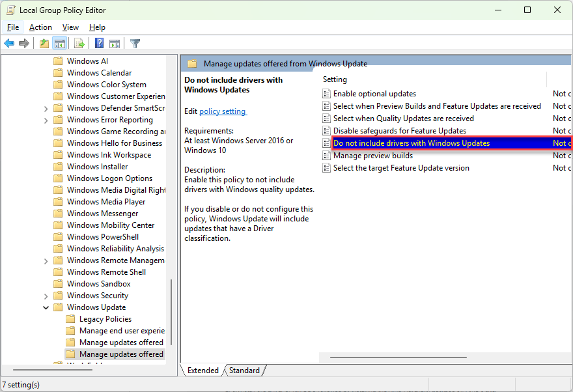The image size is (573, 392).
Task: Open the Action menu
Action: click(40, 27)
